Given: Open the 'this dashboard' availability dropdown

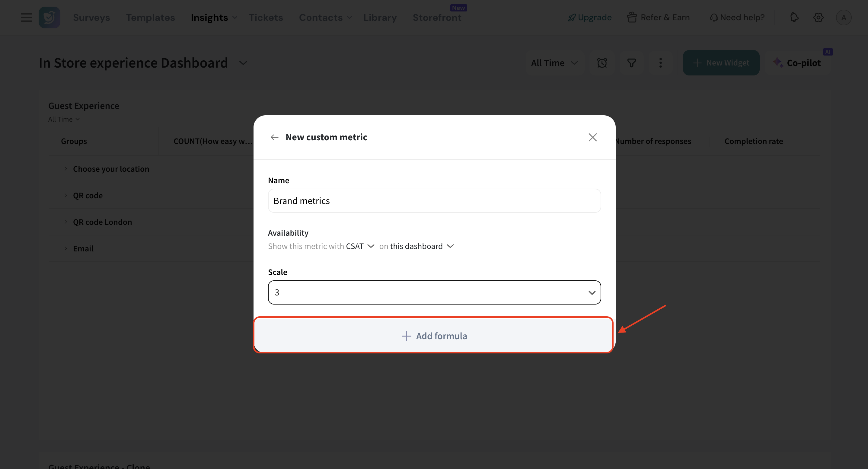Looking at the screenshot, I should [422, 246].
